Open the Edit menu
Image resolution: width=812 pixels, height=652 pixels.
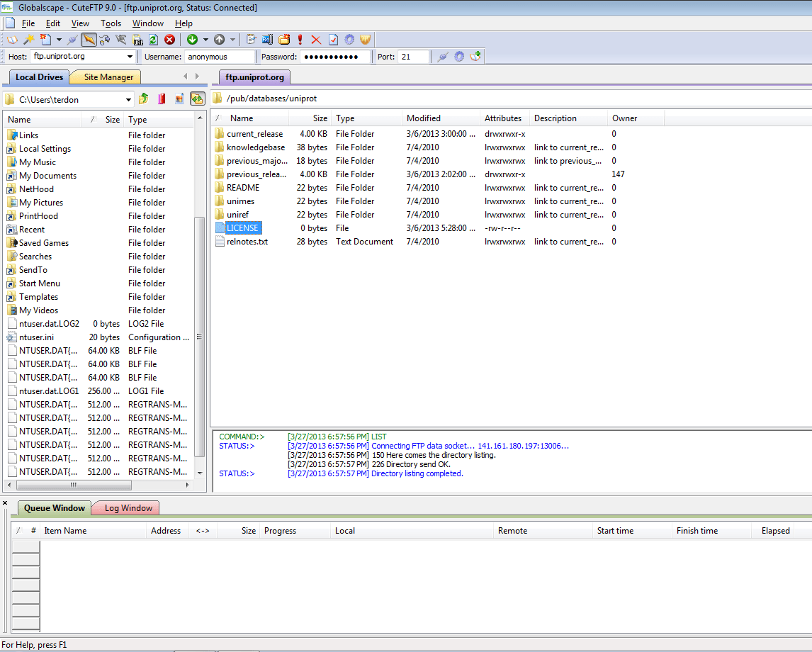pyautogui.click(x=53, y=23)
